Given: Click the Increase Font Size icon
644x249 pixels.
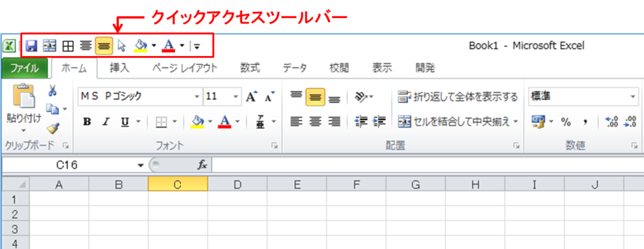Looking at the screenshot, I should point(252,97).
